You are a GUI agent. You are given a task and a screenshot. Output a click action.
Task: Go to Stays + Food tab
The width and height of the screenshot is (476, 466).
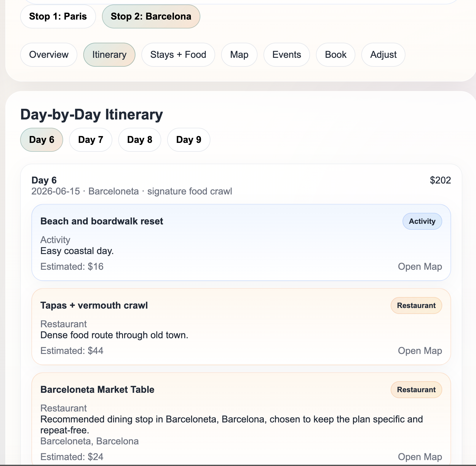tap(178, 55)
